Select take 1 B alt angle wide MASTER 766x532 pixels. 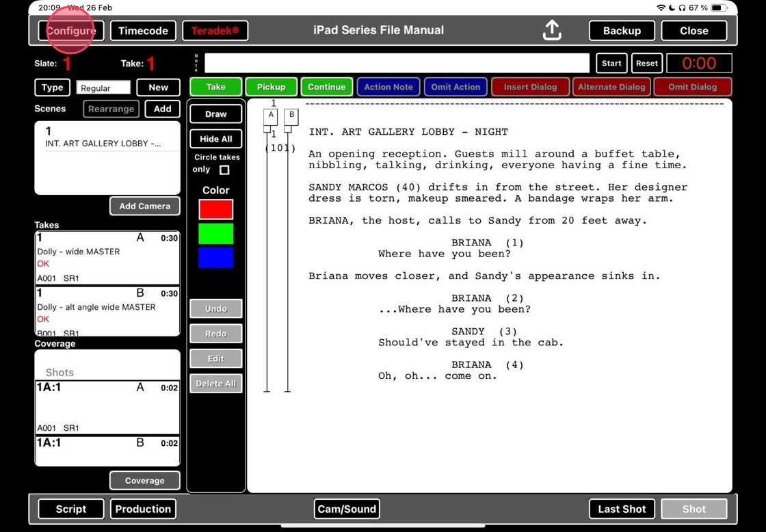point(107,312)
